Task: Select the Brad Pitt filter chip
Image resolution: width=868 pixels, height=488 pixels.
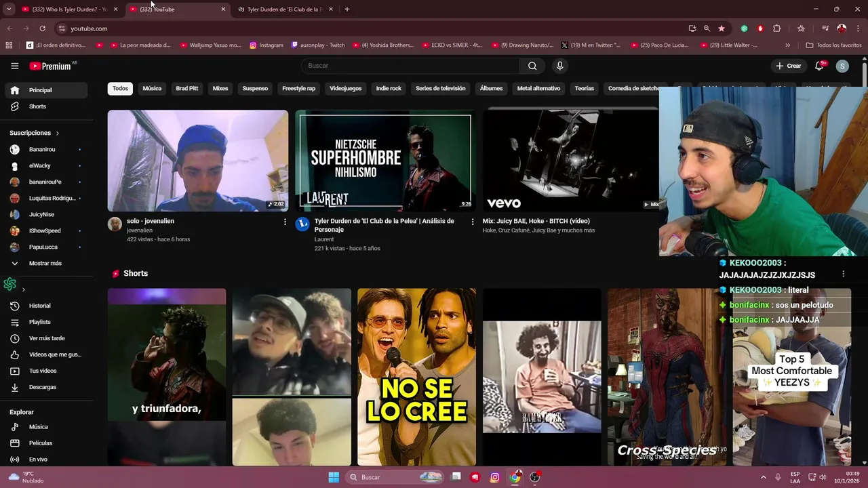Action: (x=187, y=89)
